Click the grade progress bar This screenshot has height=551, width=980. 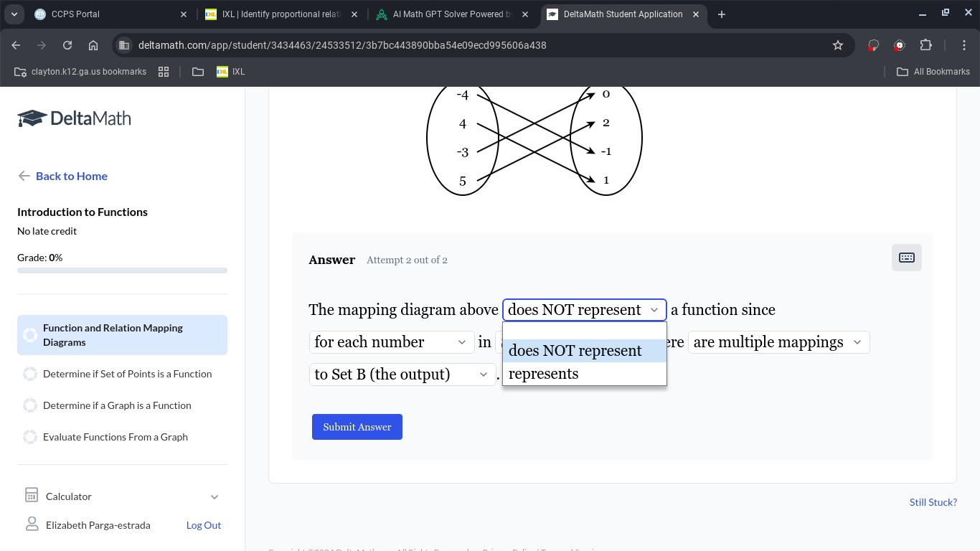pyautogui.click(x=122, y=270)
